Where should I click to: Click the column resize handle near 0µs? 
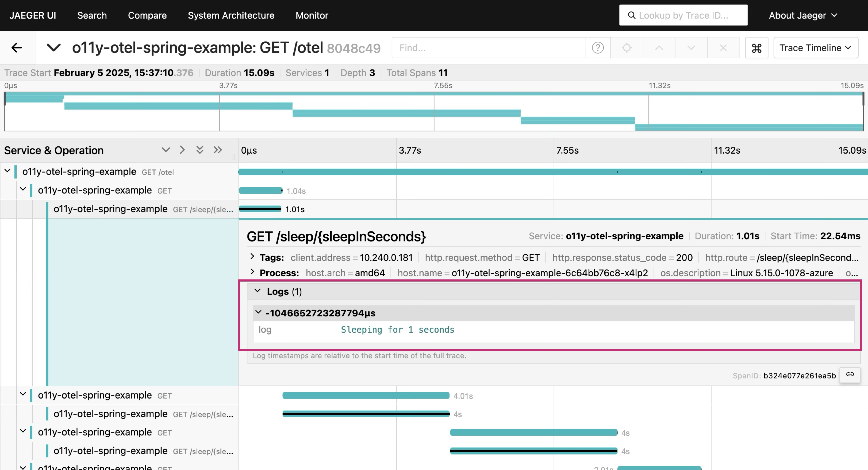pyautogui.click(x=233, y=157)
